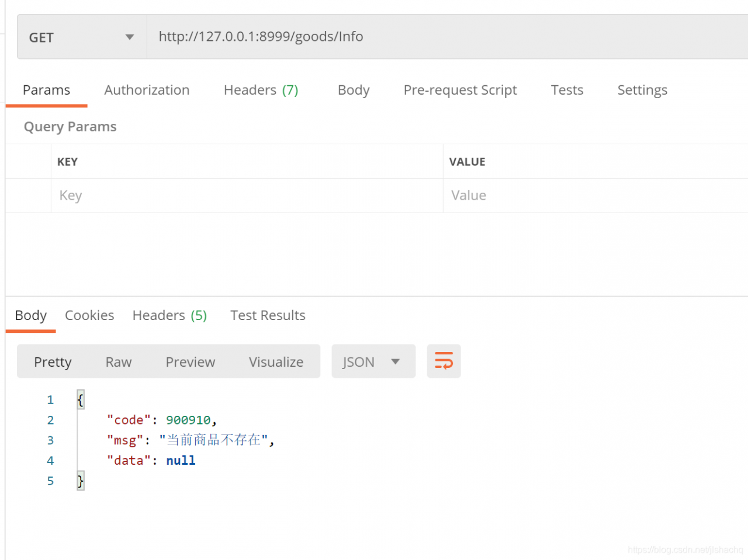
Task: Open the GET method dropdown
Action: (x=82, y=37)
